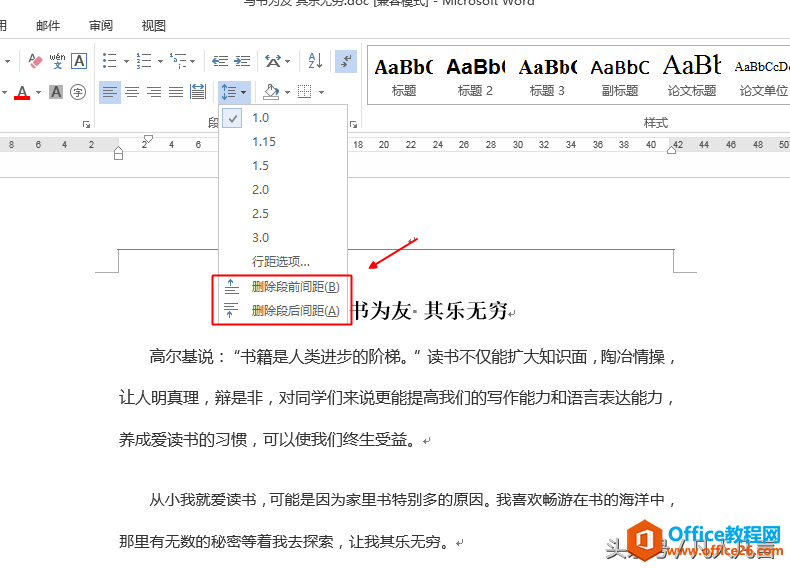Choose line spacing 1.15
The width and height of the screenshot is (790, 568).
coord(283,142)
